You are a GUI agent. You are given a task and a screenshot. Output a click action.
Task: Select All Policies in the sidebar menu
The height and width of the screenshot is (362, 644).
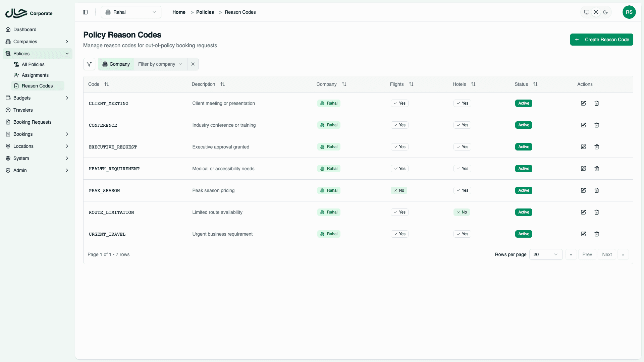(33, 64)
